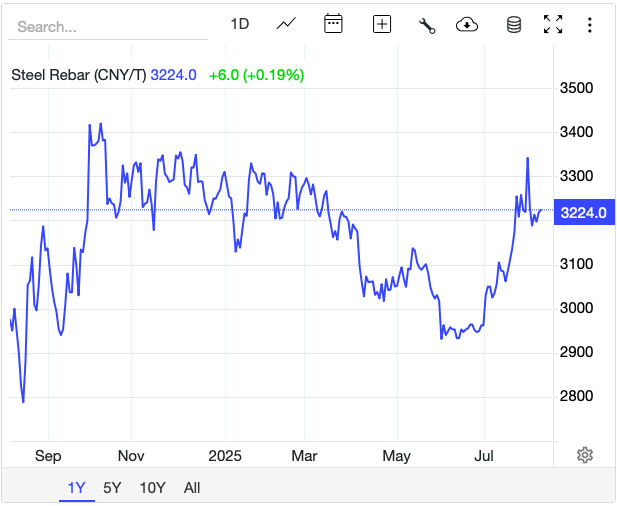This screenshot has height=506, width=617.
Task: Change the chart type with line icon
Action: [x=286, y=24]
